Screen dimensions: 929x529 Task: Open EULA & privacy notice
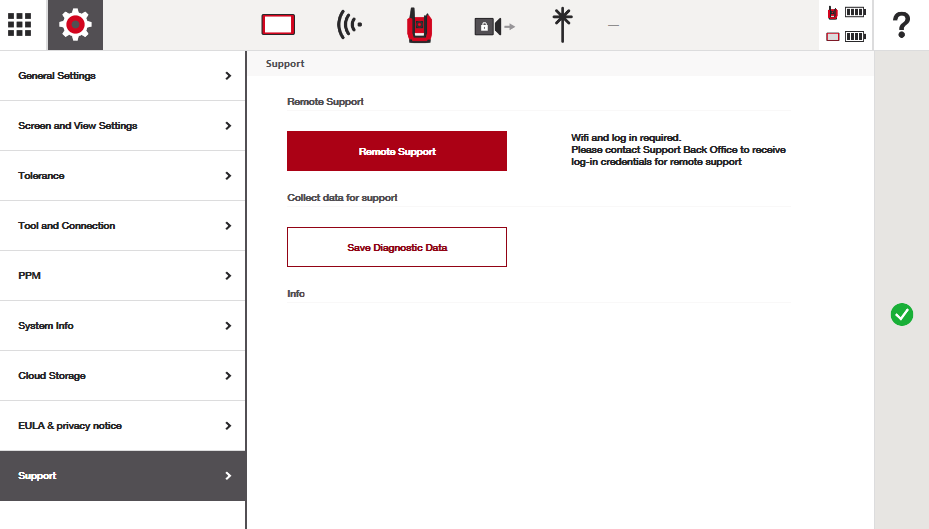click(x=122, y=426)
